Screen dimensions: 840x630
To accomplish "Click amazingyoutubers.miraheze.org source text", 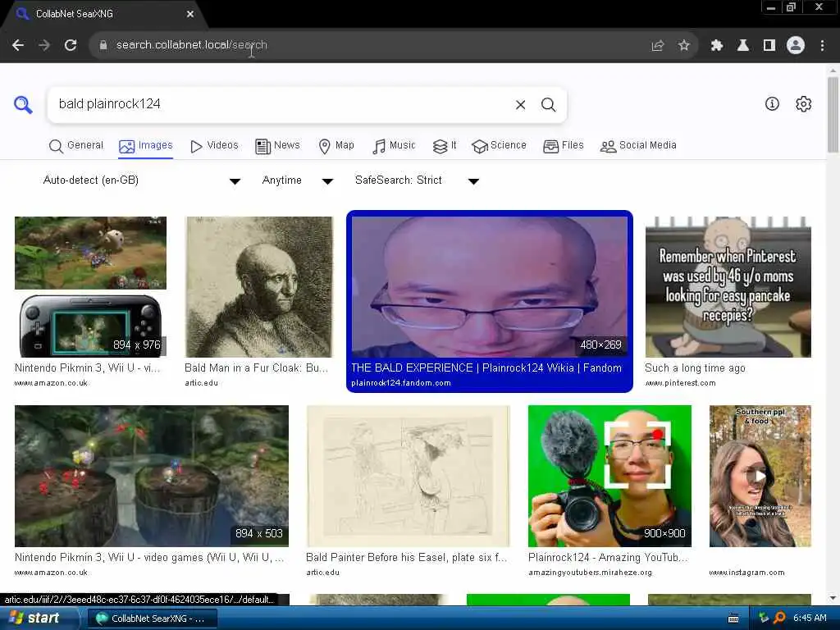I will 591,573.
